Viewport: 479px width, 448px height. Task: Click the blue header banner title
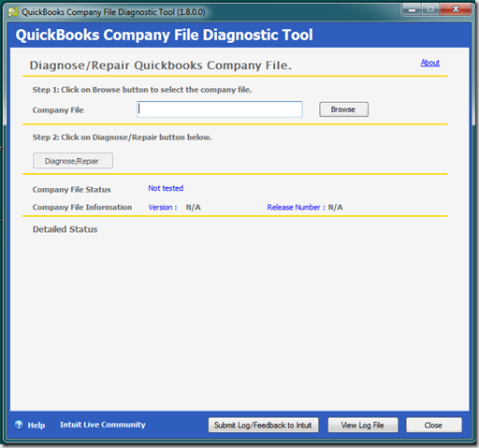(x=164, y=35)
